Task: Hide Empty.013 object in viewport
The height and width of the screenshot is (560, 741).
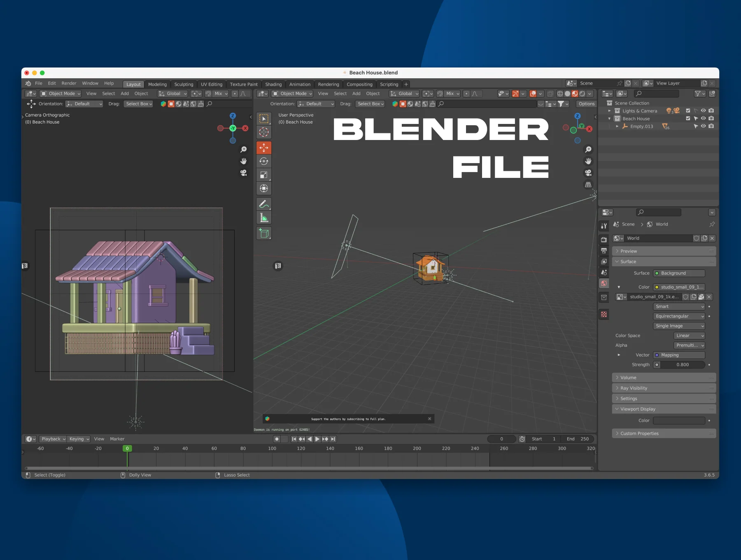Action: tap(704, 126)
